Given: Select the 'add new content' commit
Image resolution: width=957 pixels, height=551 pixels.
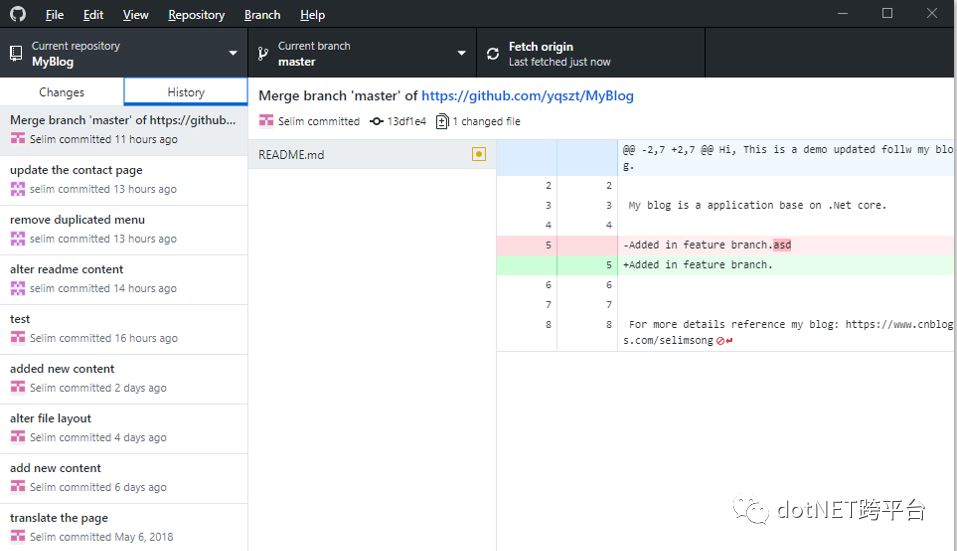Looking at the screenshot, I should (124, 478).
